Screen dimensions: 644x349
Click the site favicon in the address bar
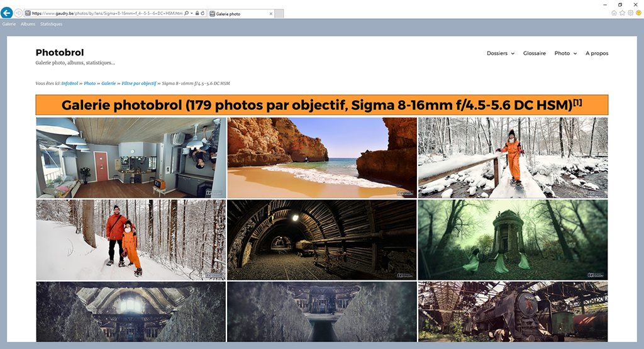coord(28,14)
